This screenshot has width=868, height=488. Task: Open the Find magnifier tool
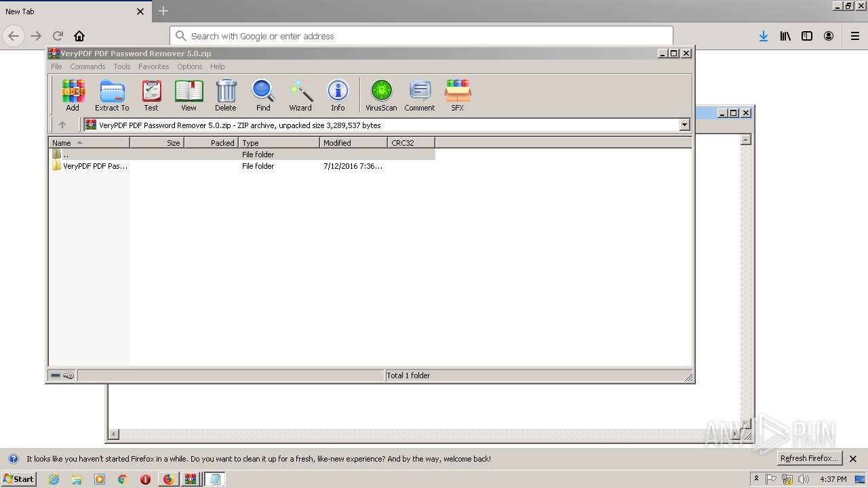pos(263,95)
